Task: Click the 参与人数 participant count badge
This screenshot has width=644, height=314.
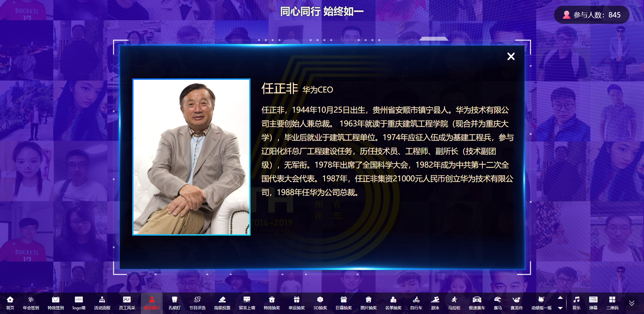Action: 592,15
